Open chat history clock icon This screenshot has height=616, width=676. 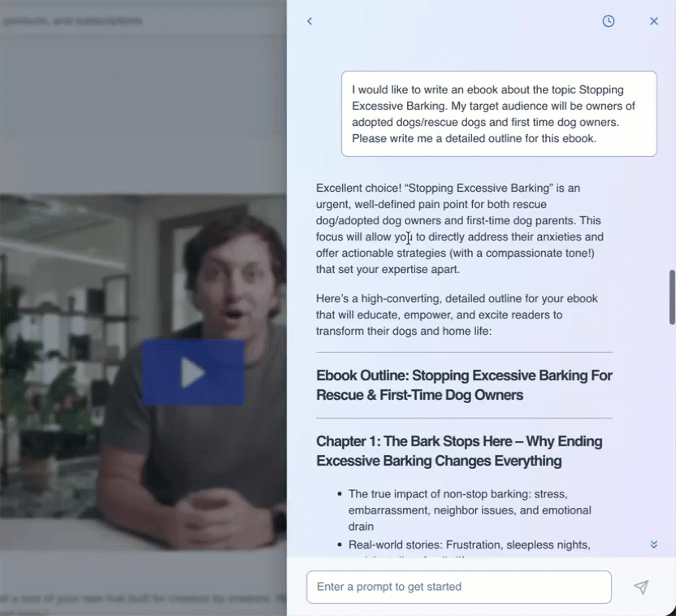pyautogui.click(x=609, y=21)
